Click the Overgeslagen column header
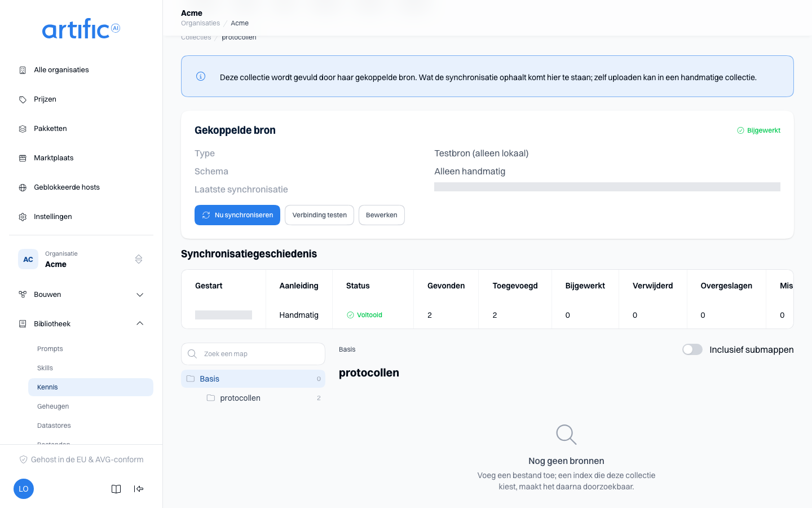 726,286
